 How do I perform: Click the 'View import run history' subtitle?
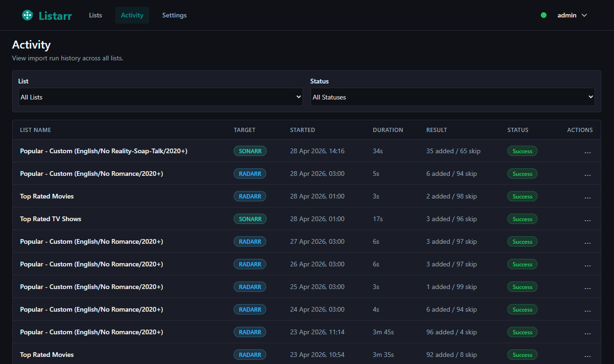coord(67,58)
